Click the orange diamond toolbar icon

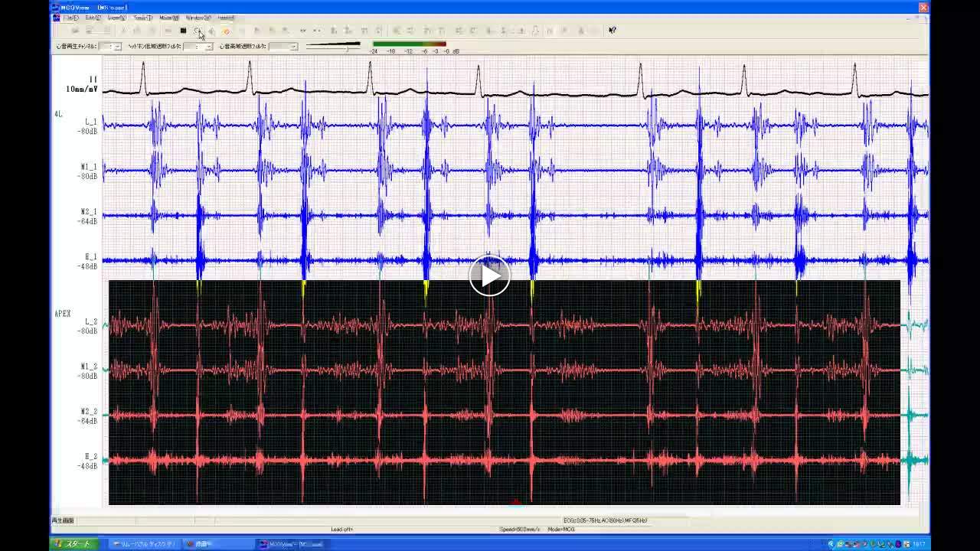(226, 31)
